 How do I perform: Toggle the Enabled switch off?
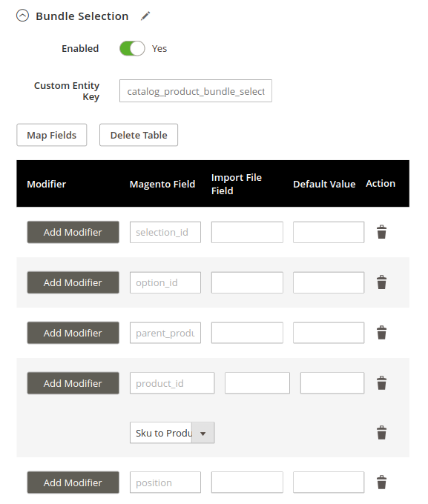(132, 48)
